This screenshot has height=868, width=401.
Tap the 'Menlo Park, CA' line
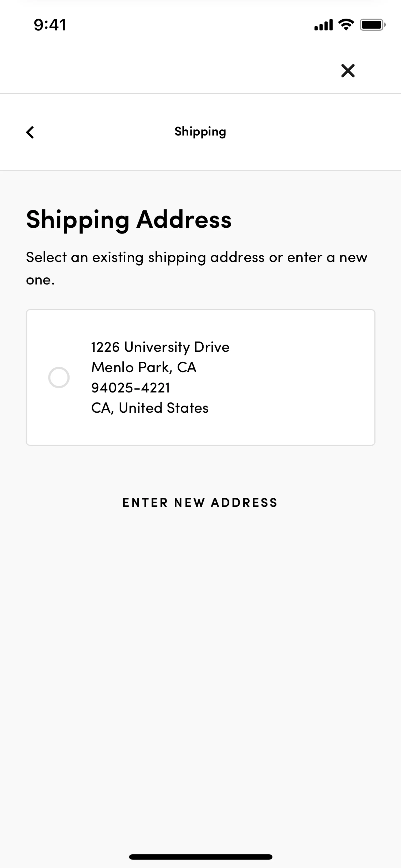click(144, 367)
